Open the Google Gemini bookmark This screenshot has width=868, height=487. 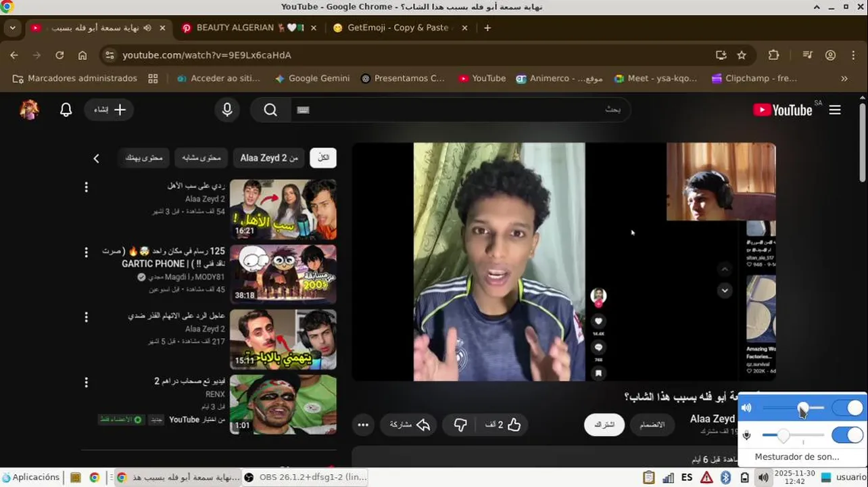point(312,78)
